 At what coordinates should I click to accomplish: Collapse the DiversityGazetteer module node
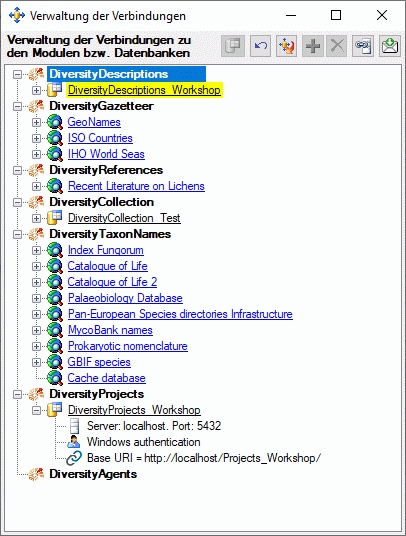tap(17, 106)
